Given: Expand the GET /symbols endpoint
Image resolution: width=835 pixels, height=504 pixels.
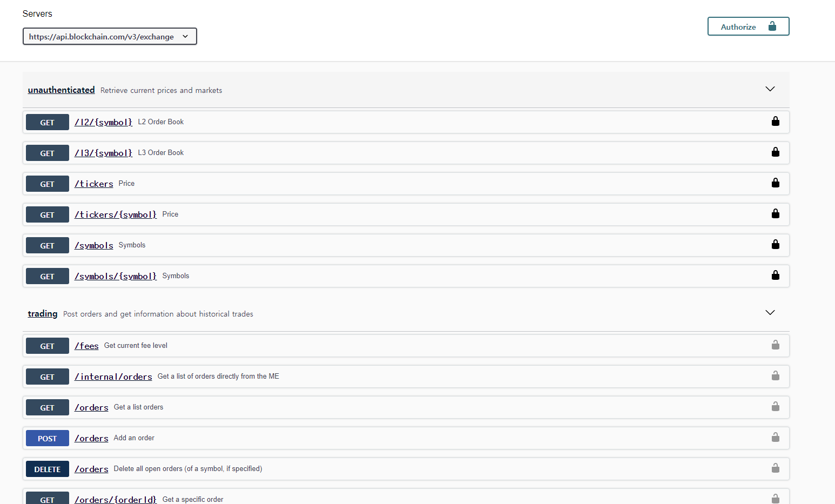Looking at the screenshot, I should click(x=406, y=245).
